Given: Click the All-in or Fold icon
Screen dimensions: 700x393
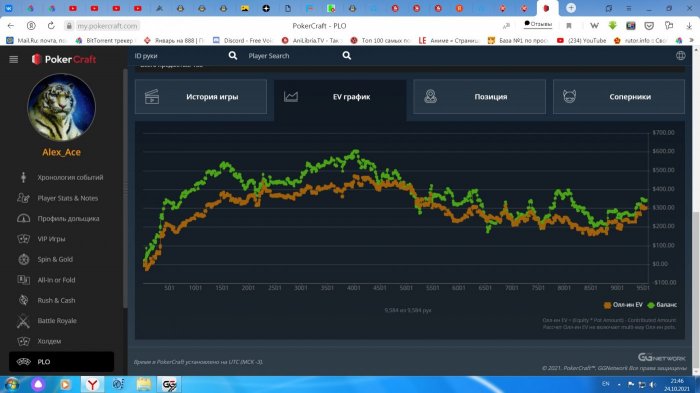Looking at the screenshot, I should coord(23,280).
